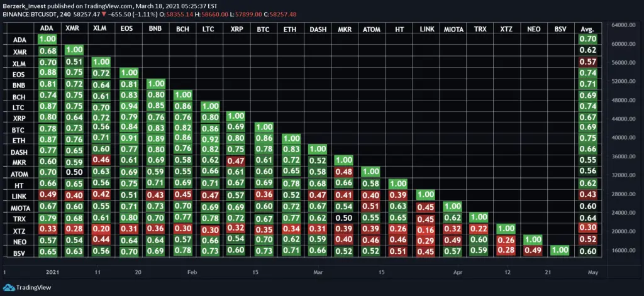Click the BTC column header
Viewport: 644px width, 296px height.
(264, 29)
